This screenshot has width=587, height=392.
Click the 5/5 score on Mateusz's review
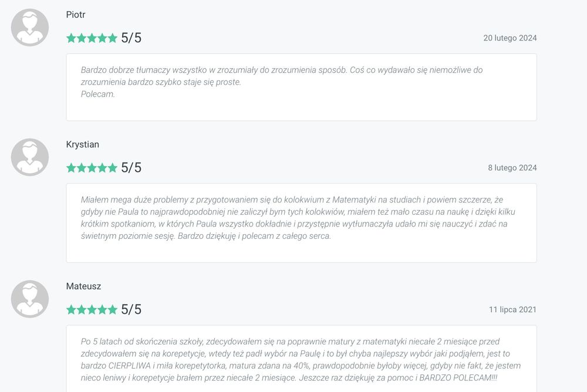[131, 310]
